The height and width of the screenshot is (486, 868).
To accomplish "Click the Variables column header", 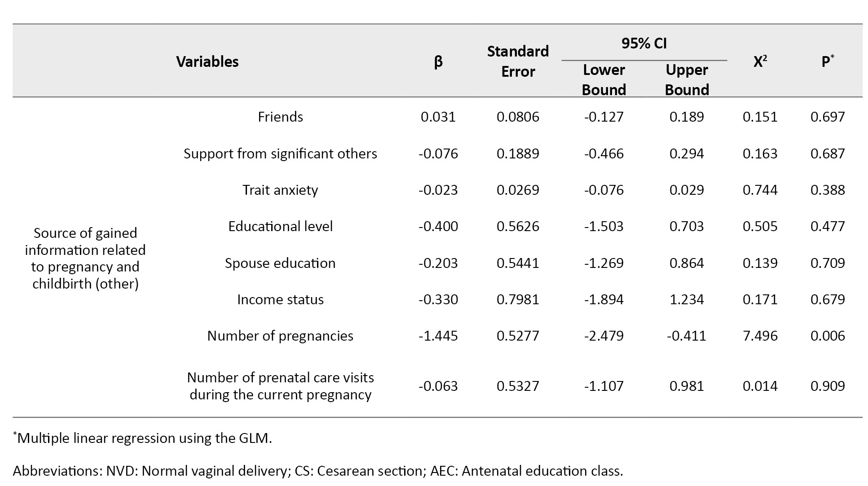I will (207, 61).
